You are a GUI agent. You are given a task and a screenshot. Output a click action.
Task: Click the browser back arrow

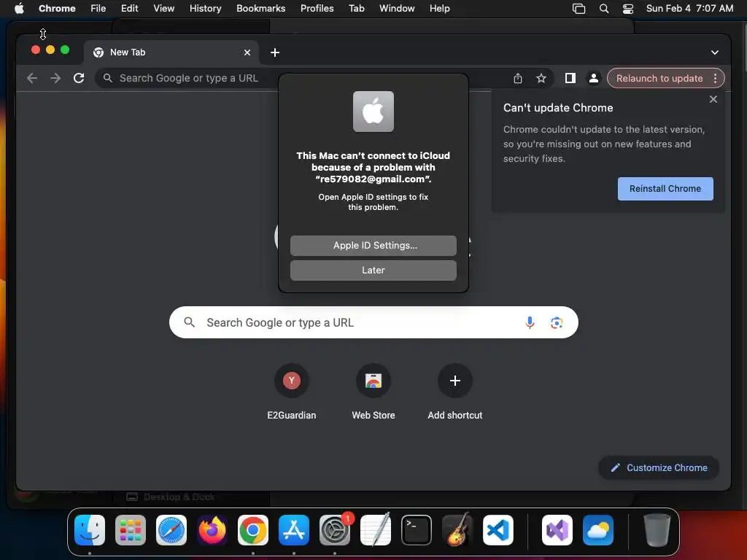[32, 78]
